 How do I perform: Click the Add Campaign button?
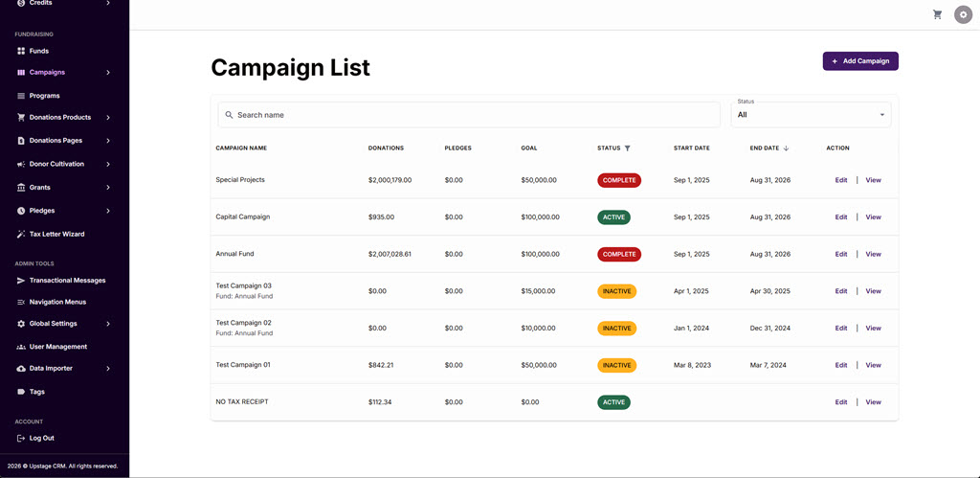860,61
